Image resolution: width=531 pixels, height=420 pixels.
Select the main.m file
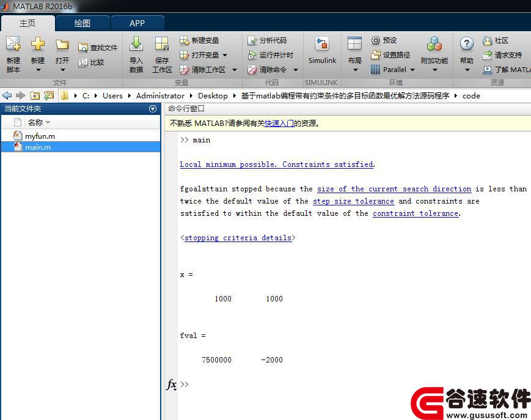click(81, 147)
